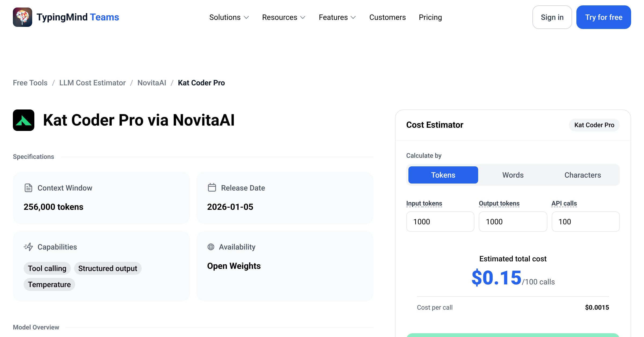
Task: Click the Try for free button
Action: tap(604, 17)
